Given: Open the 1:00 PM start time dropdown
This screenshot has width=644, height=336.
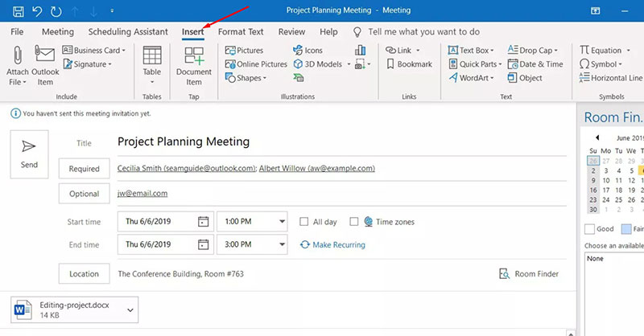Looking at the screenshot, I should 283,222.
